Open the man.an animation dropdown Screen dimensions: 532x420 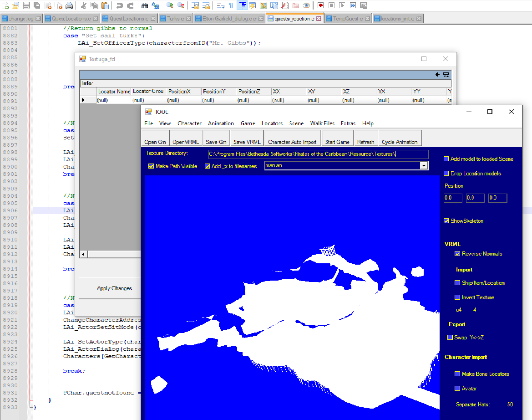(423, 165)
